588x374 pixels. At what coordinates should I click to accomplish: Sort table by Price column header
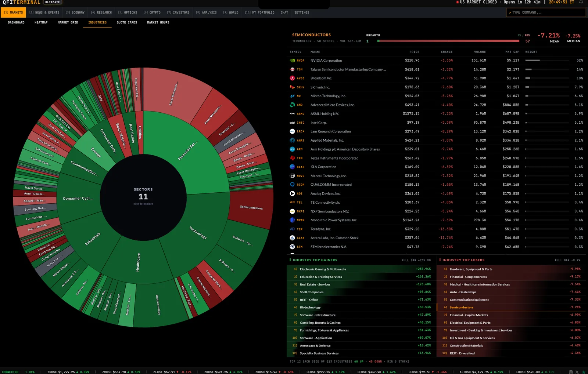point(414,52)
